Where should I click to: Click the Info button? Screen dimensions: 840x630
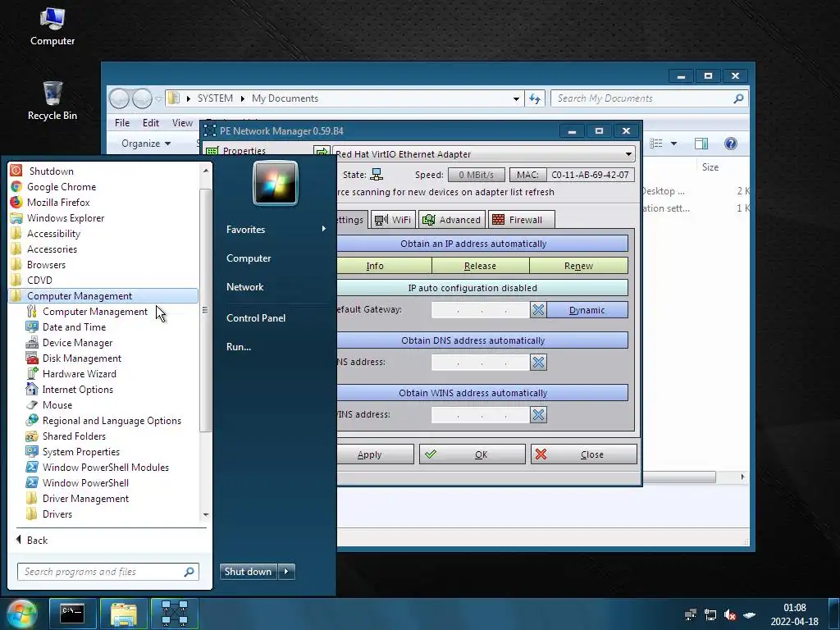tap(384, 266)
